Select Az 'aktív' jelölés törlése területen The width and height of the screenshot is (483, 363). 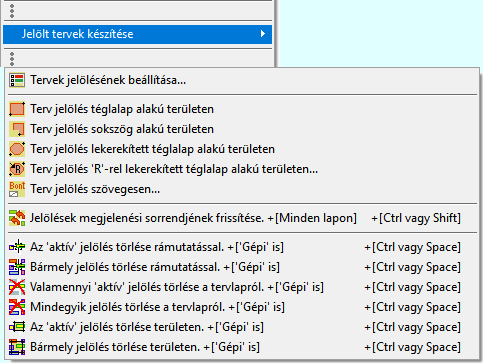pyautogui.click(x=243, y=327)
